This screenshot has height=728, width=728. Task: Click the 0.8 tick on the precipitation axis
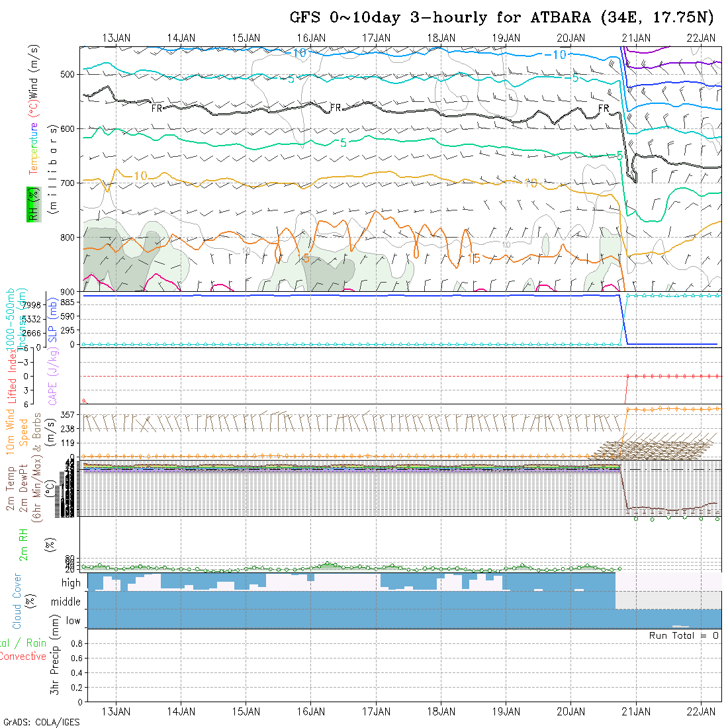tap(76, 643)
